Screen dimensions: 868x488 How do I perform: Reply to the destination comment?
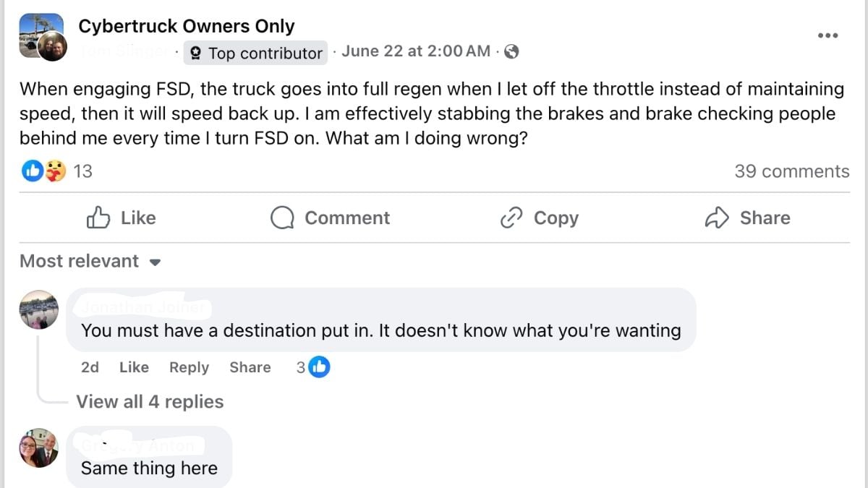(189, 367)
